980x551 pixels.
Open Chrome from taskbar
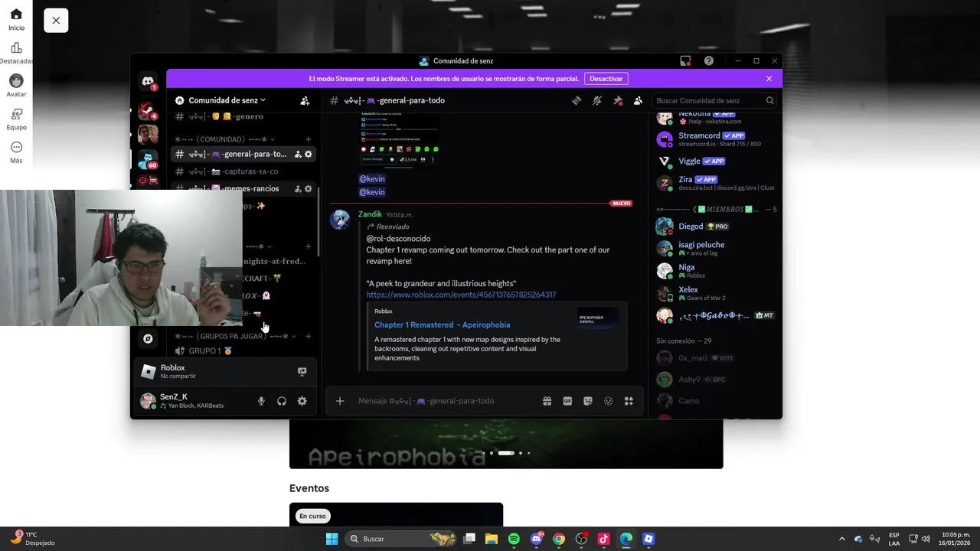click(559, 539)
